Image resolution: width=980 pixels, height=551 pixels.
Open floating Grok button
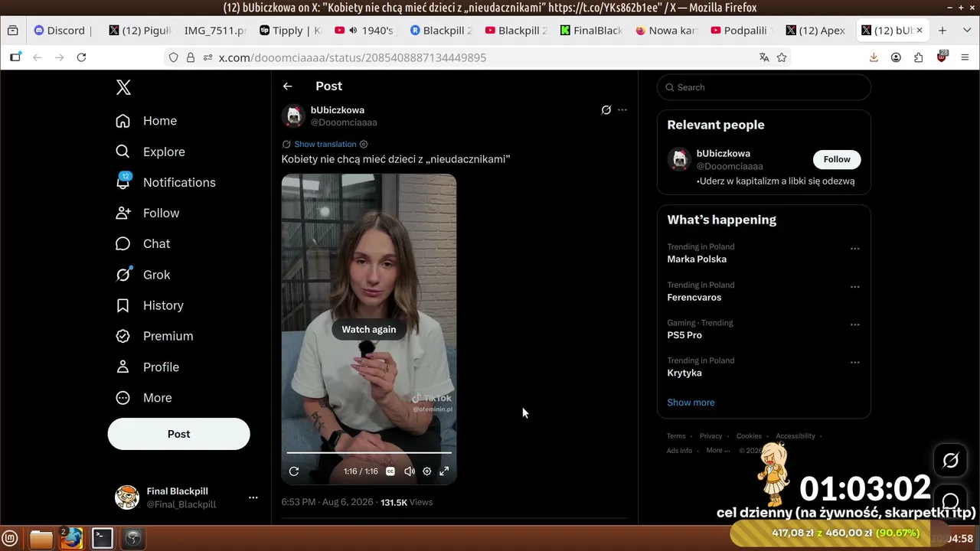950,460
